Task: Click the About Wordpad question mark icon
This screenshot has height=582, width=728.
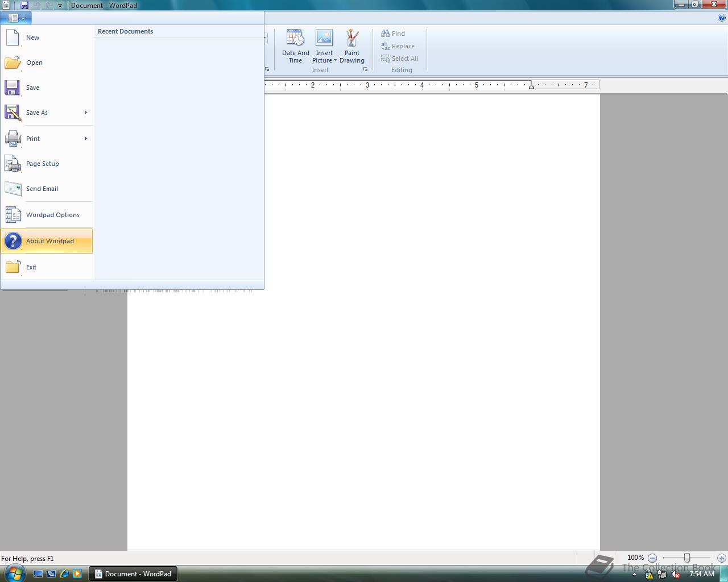Action: [x=13, y=241]
